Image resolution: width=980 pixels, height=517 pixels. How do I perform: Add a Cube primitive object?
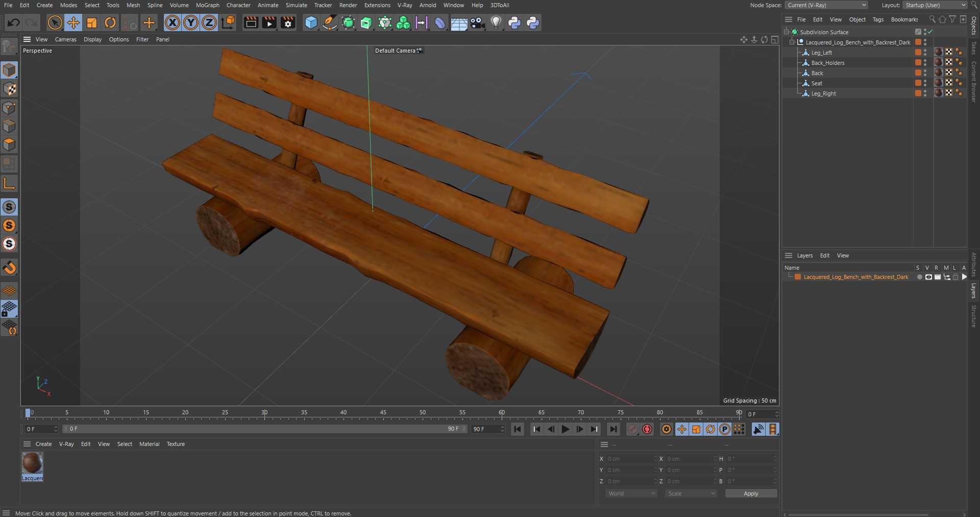pos(311,22)
